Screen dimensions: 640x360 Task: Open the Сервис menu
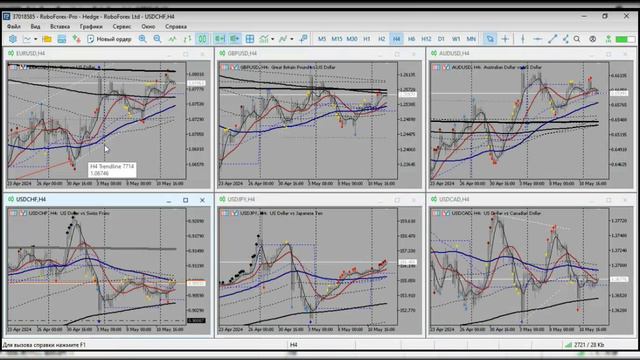tap(122, 27)
